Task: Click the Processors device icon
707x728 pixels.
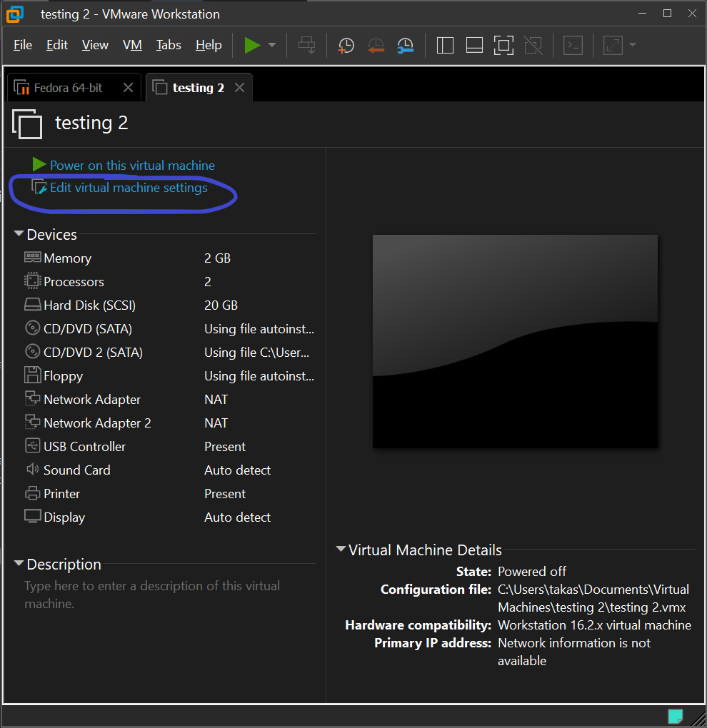Action: point(33,281)
